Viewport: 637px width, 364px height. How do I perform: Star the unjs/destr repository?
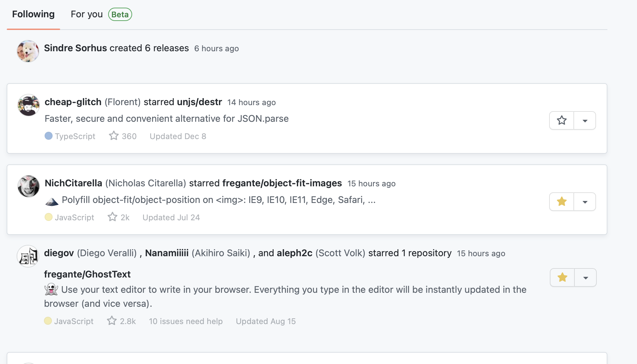pos(561,120)
